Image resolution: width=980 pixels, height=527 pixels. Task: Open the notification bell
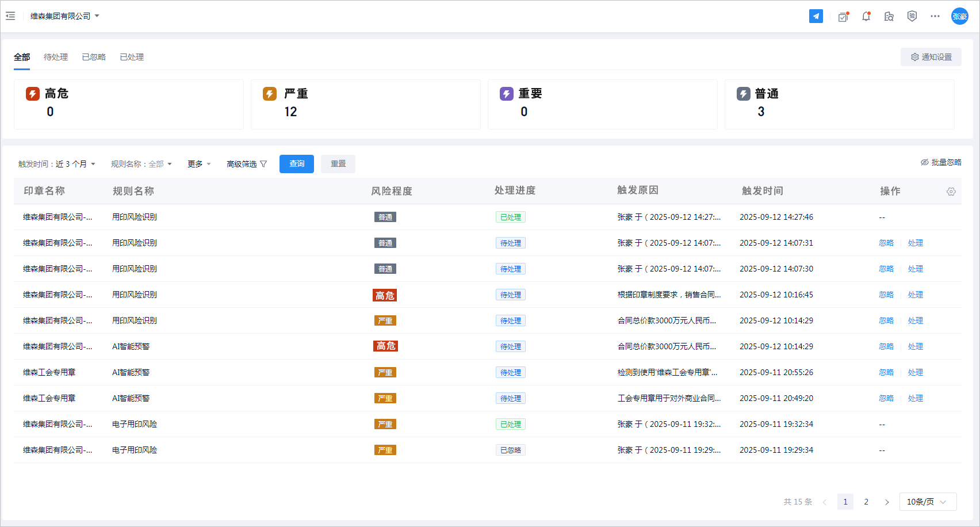click(866, 17)
